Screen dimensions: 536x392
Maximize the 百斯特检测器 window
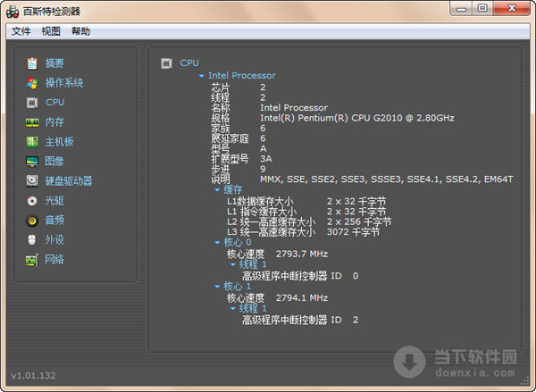tap(482, 9)
